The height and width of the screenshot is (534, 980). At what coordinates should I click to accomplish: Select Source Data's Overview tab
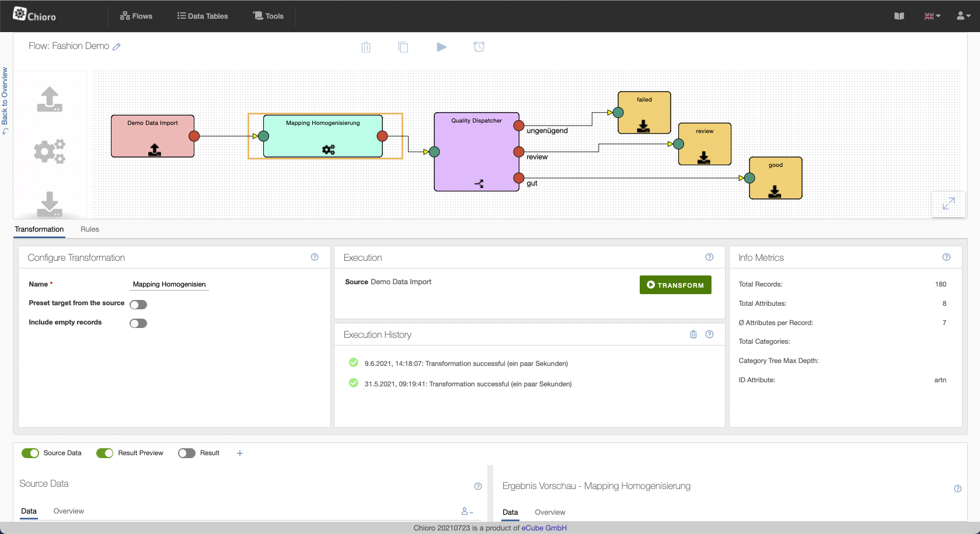click(x=69, y=511)
